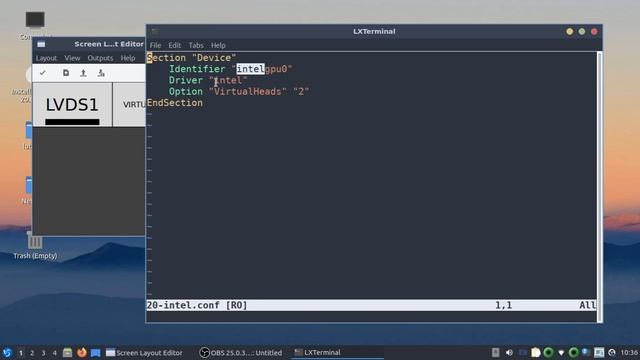Click the removable media tray icon
This screenshot has height=360, width=640.
click(496, 353)
